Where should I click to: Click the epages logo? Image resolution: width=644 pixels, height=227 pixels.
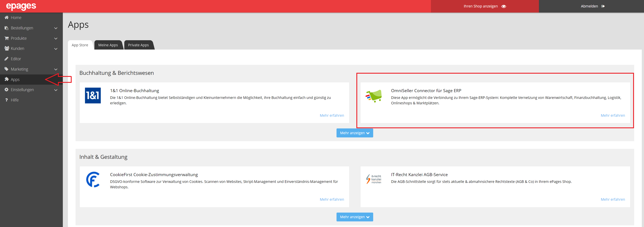[21, 6]
